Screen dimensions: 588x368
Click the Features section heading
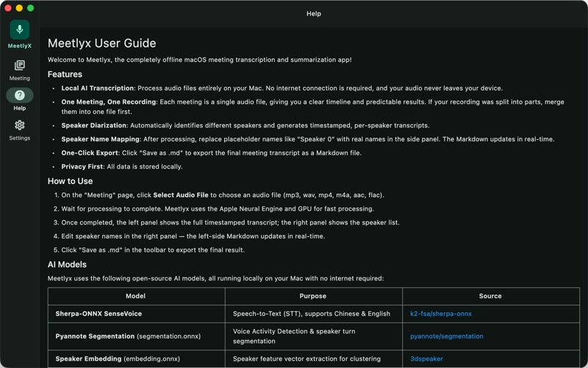tap(65, 74)
